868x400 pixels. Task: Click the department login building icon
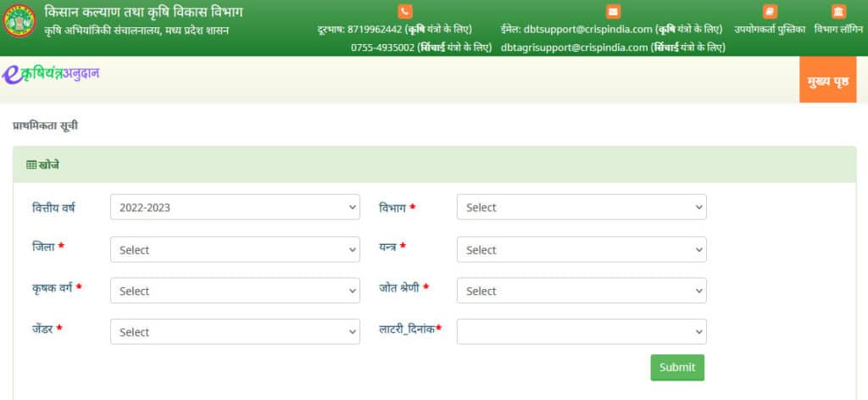click(838, 12)
